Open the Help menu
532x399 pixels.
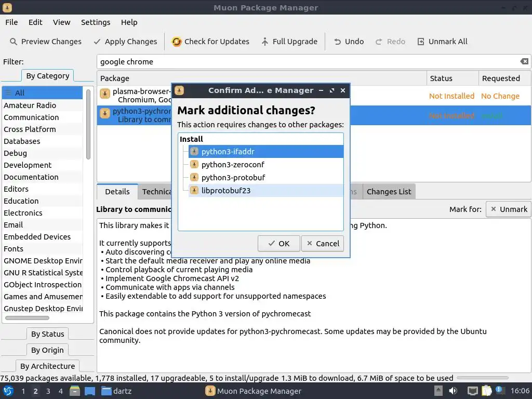tap(129, 22)
